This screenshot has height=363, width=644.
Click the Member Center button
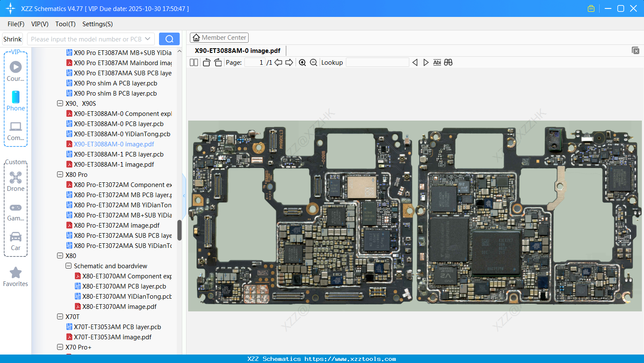(219, 38)
